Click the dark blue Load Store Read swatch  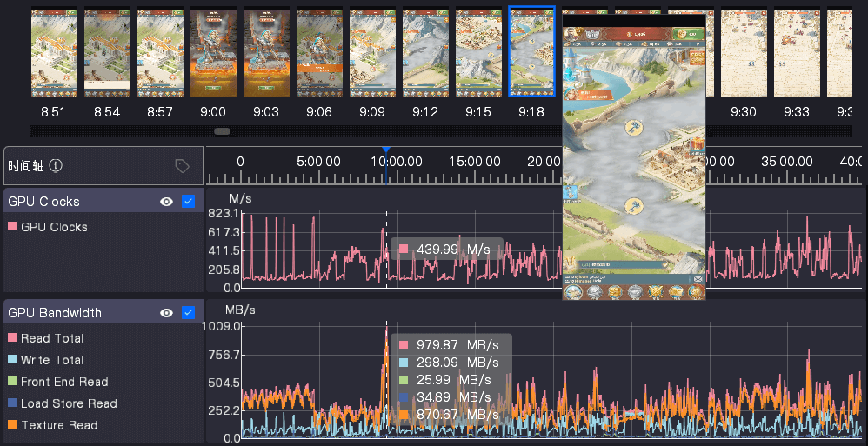click(x=12, y=403)
